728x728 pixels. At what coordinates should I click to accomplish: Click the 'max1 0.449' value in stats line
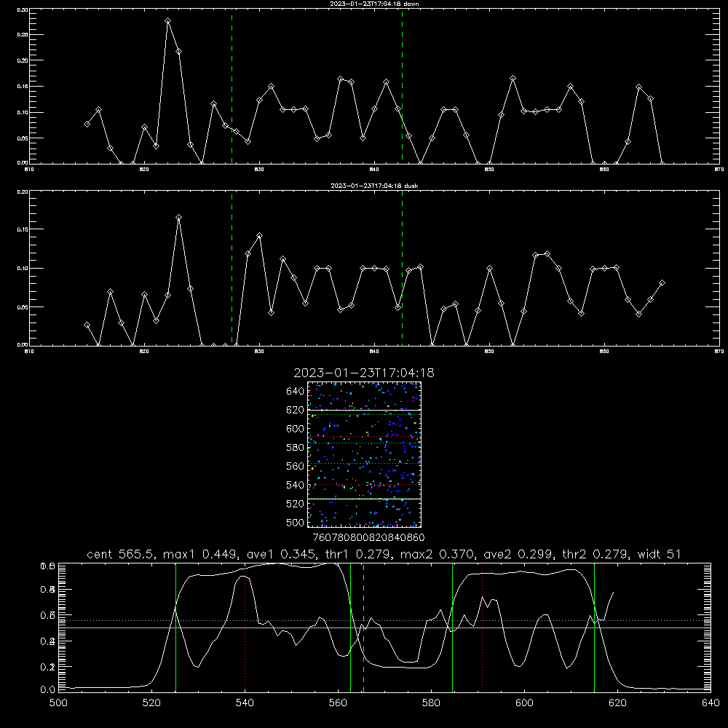(x=199, y=554)
